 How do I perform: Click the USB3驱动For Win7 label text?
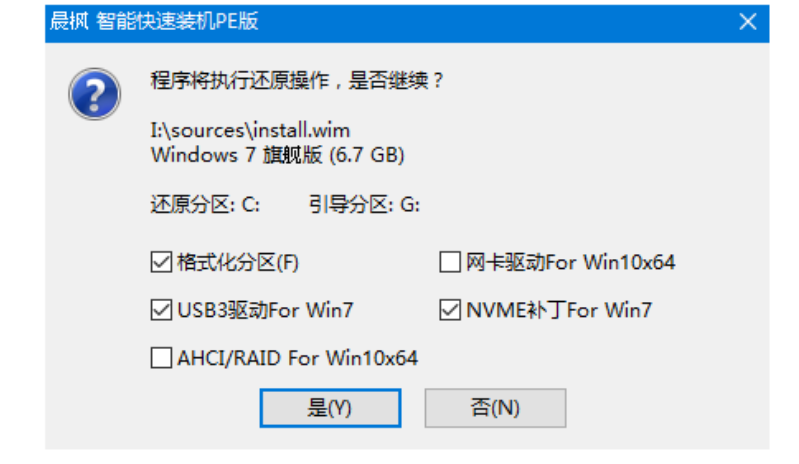[x=265, y=310]
